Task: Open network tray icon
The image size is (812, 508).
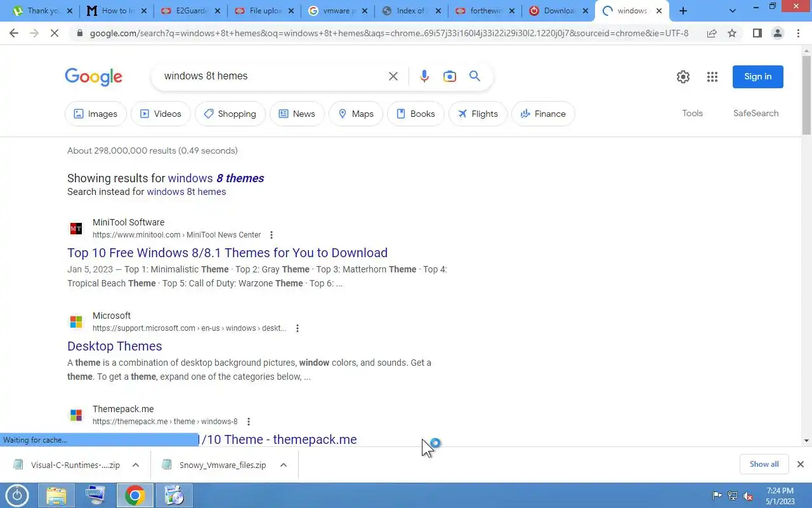Action: [733, 496]
